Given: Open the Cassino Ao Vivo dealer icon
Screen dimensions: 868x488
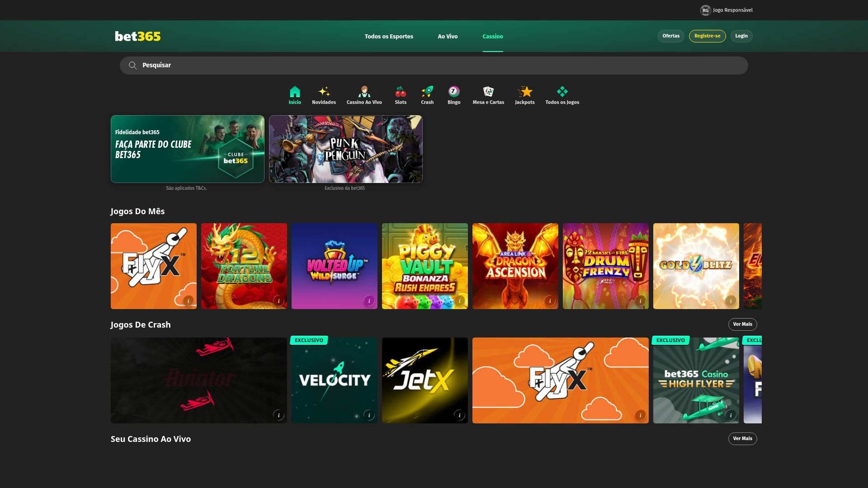Looking at the screenshot, I should (364, 92).
